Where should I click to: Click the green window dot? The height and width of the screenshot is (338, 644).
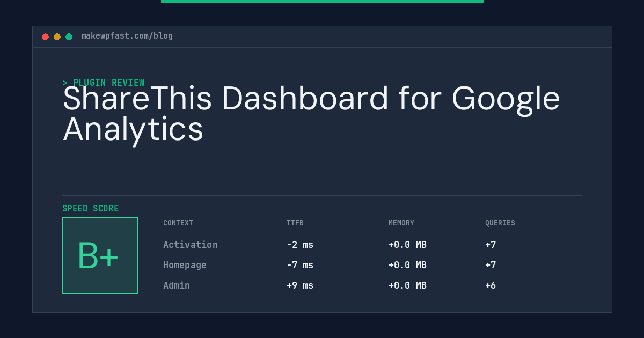tap(69, 36)
